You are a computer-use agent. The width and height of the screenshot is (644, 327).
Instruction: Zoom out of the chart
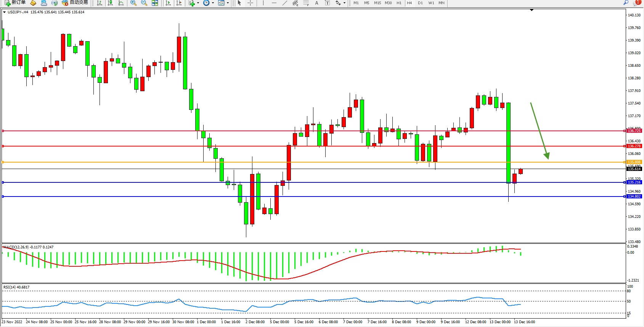pyautogui.click(x=144, y=3)
